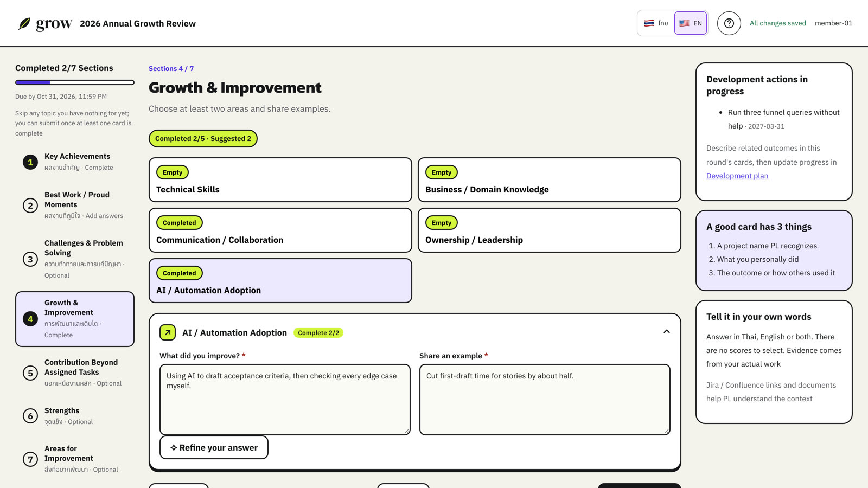Screen dimensions: 868x488
Task: Open Contribution Beyond Assigned Tasks section
Action: [75, 373]
